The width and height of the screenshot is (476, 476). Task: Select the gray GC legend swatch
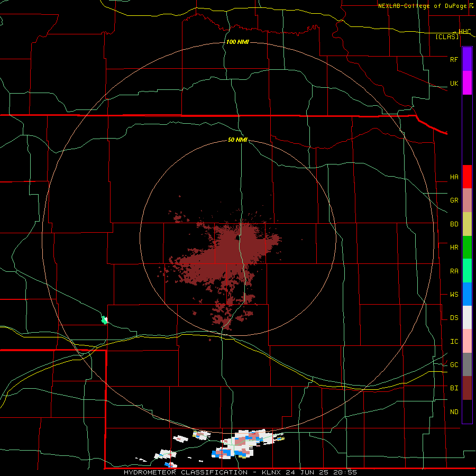coord(467,364)
